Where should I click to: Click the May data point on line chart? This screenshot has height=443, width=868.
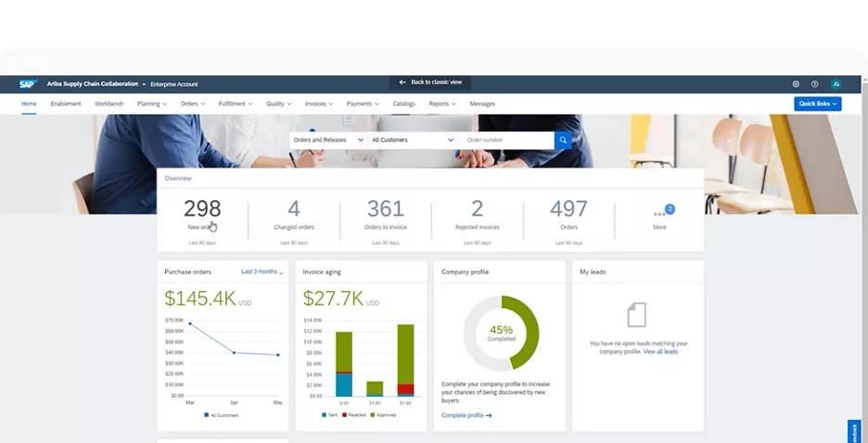click(278, 355)
